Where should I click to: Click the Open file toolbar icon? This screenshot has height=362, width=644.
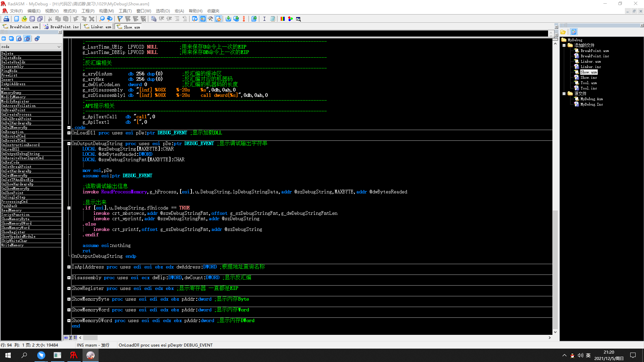point(24,19)
